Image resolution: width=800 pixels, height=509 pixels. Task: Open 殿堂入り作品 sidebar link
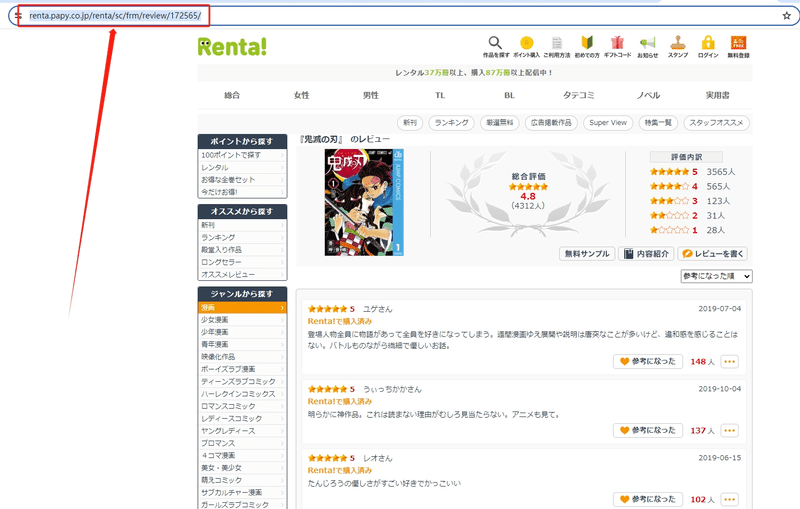pyautogui.click(x=242, y=249)
